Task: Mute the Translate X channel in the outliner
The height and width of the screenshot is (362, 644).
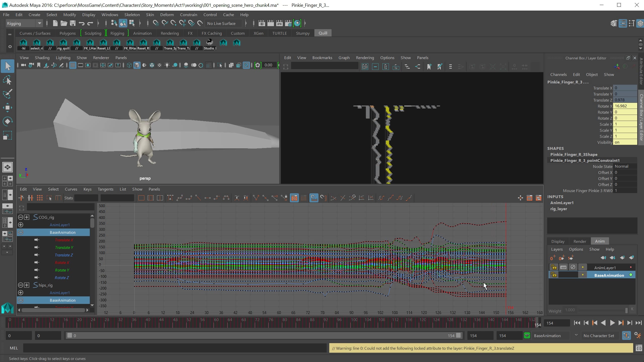Action: [x=37, y=240]
